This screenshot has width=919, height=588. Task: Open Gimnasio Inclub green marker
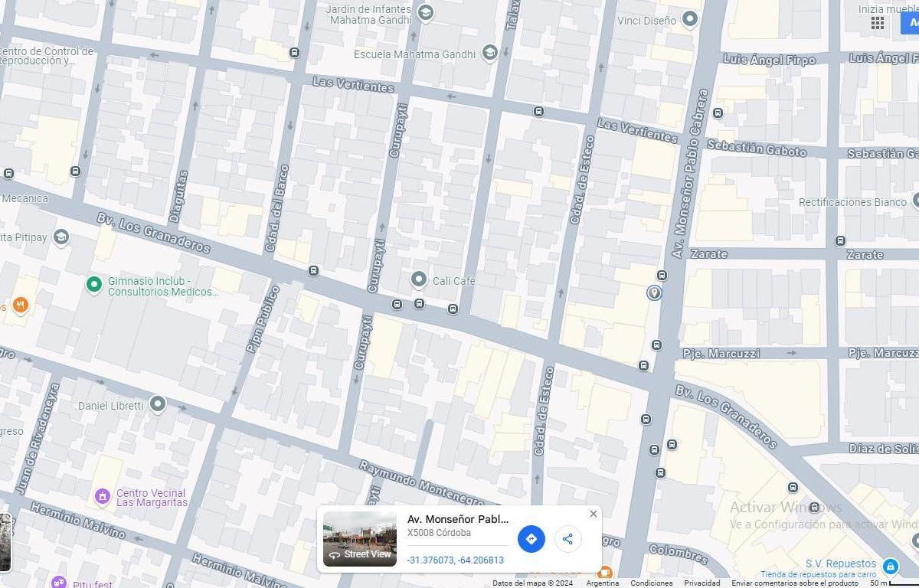pyautogui.click(x=94, y=285)
